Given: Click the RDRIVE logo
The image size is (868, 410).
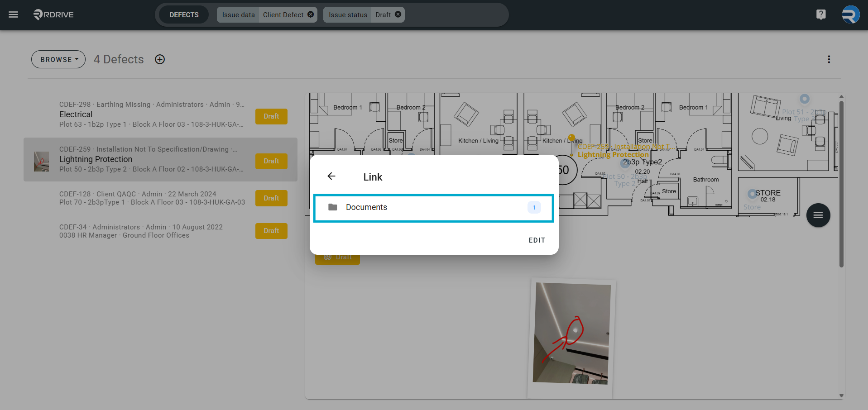Looking at the screenshot, I should (x=53, y=14).
